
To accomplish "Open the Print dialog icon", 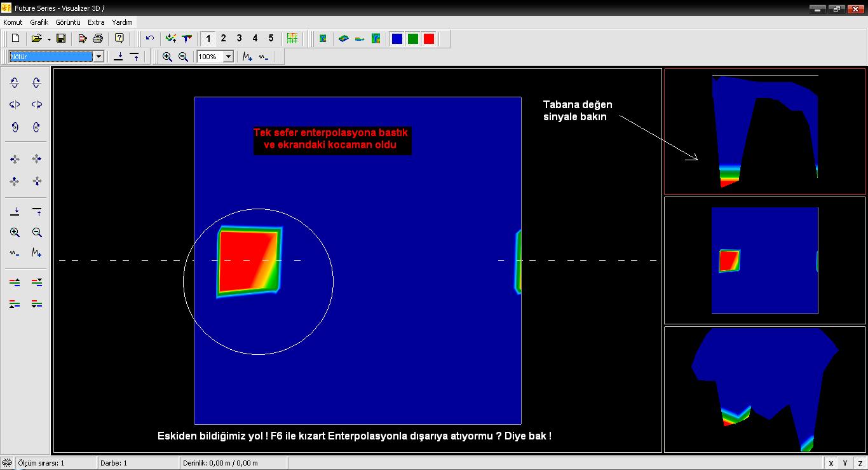I will (x=97, y=38).
